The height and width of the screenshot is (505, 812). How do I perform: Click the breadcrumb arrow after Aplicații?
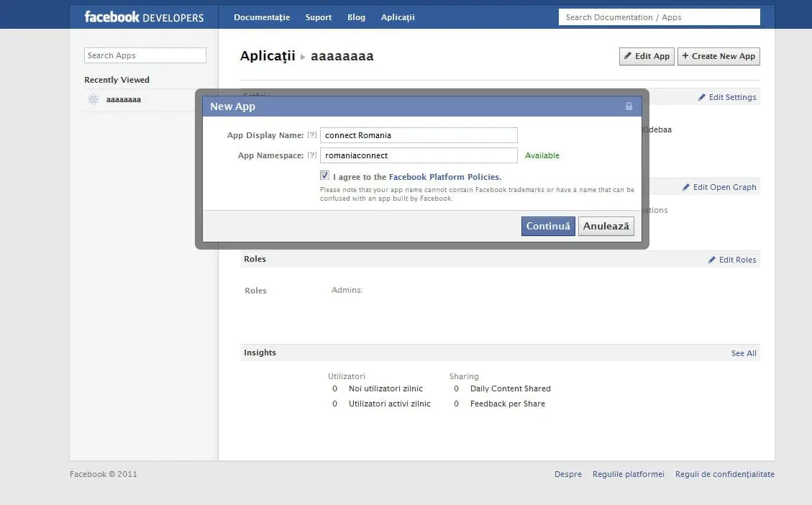(x=303, y=56)
